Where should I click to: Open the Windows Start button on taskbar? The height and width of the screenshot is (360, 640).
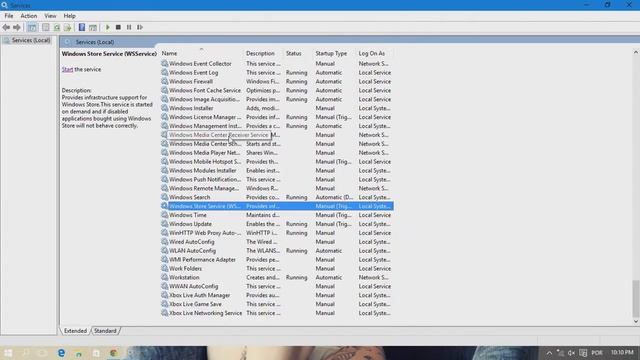pos(8,353)
